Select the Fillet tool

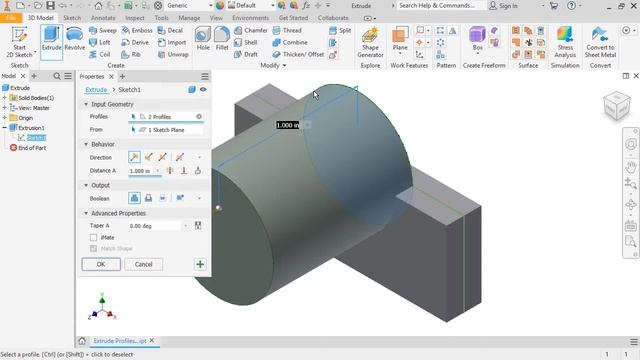pyautogui.click(x=222, y=39)
